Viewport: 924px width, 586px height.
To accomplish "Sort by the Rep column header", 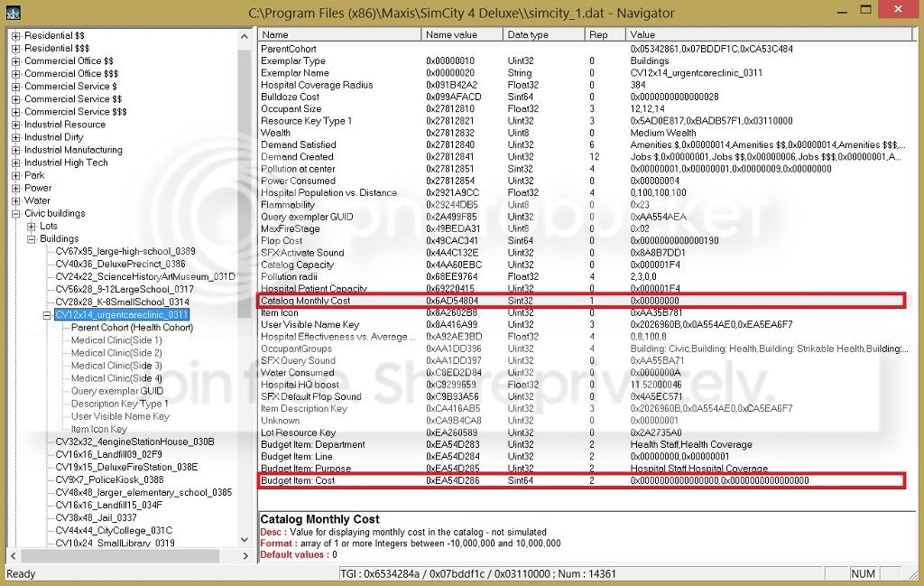I will pyautogui.click(x=605, y=35).
